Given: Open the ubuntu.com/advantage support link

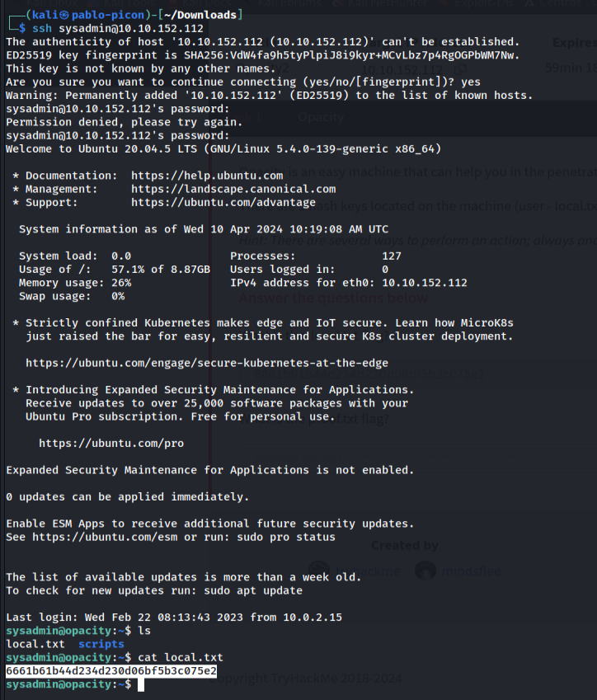Looking at the screenshot, I should pyautogui.click(x=223, y=202).
